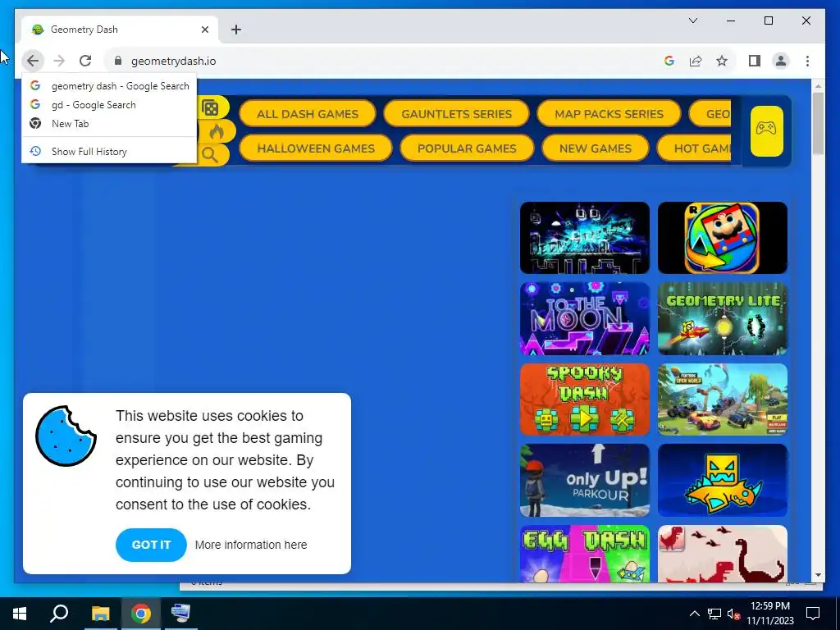Image resolution: width=840 pixels, height=630 pixels.
Task: Bookmark this page with the star icon
Action: click(x=722, y=61)
